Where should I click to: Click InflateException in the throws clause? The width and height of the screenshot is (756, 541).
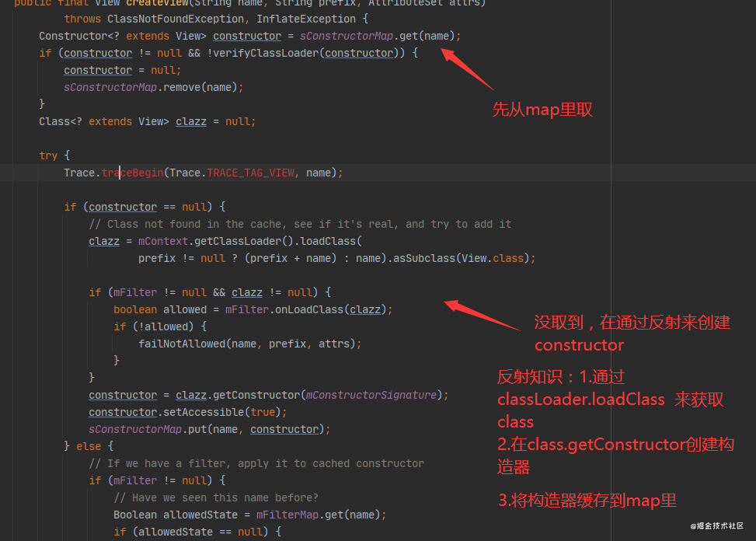pos(305,19)
